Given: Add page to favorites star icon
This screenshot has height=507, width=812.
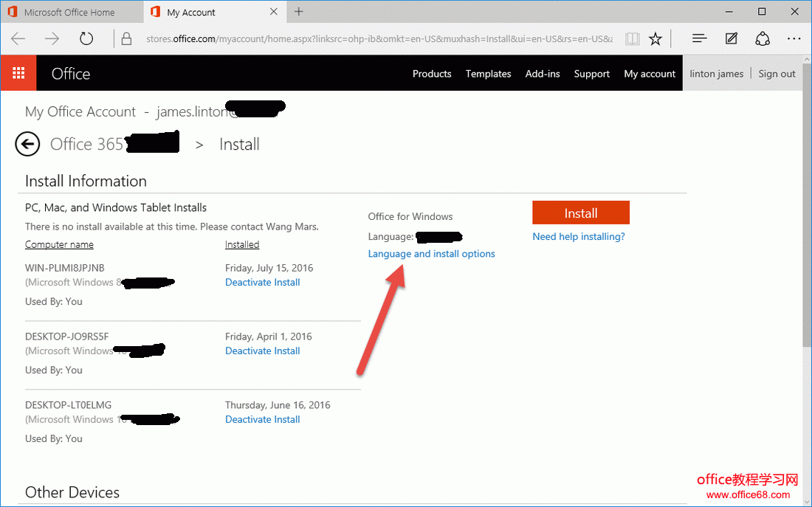Looking at the screenshot, I should 656,39.
